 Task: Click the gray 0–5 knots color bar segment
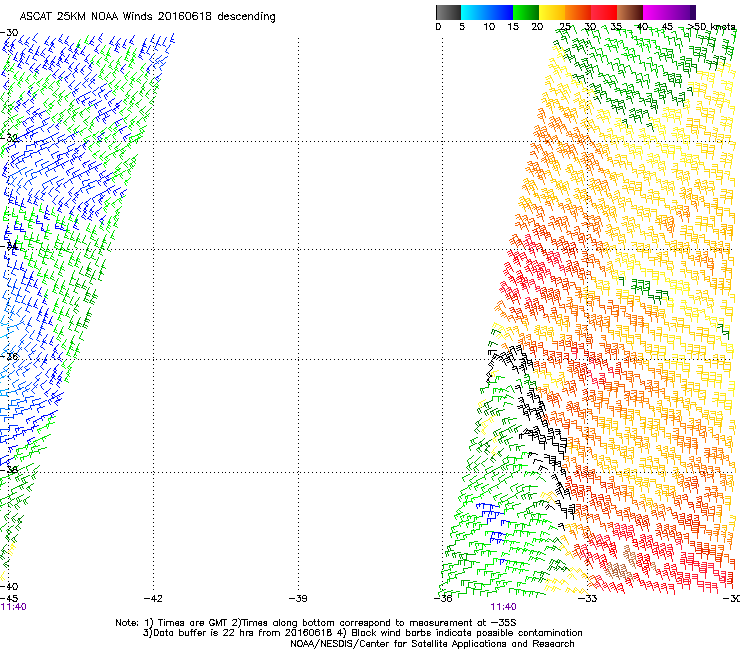tap(448, 12)
